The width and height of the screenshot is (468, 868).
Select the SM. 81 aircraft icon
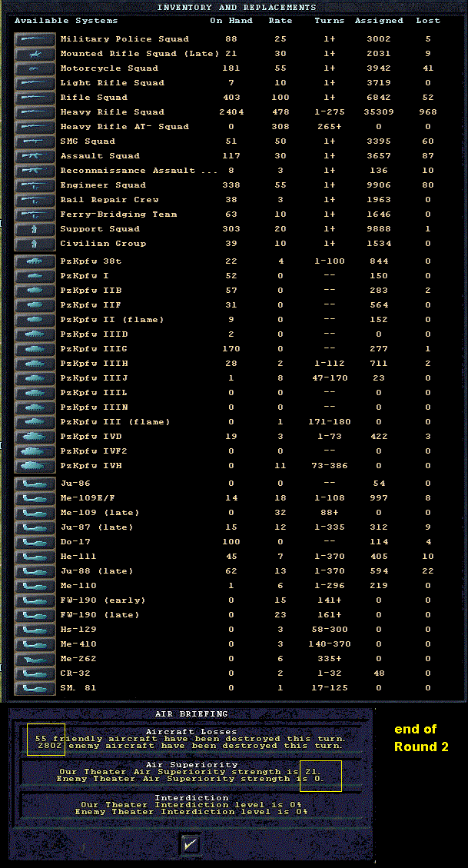(x=35, y=688)
